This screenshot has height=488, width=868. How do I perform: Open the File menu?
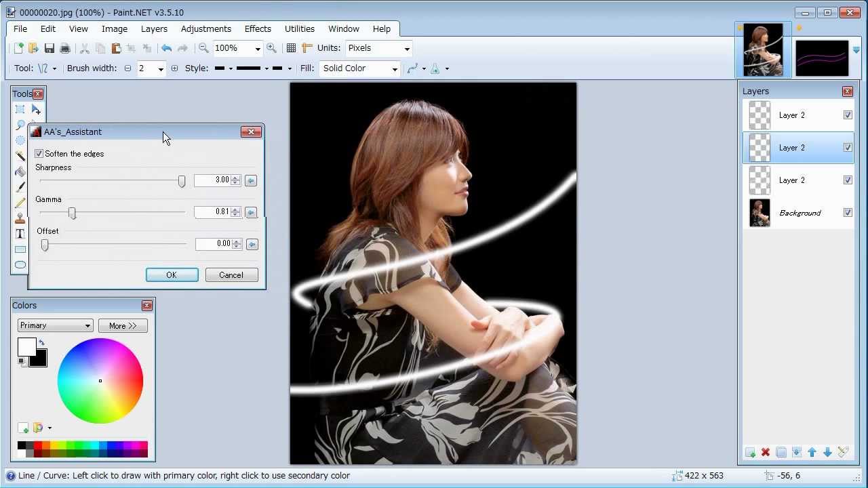coord(20,29)
